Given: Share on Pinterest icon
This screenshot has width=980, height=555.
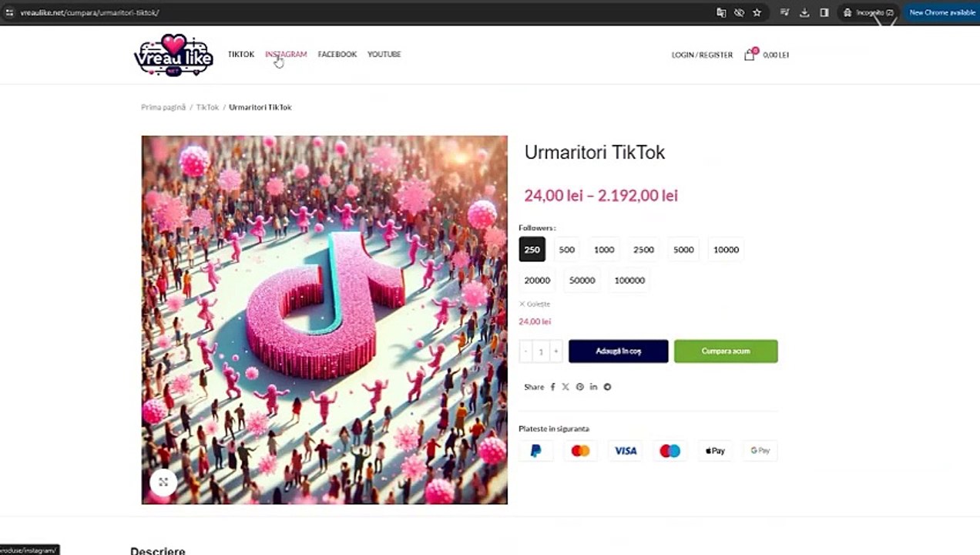Looking at the screenshot, I should pos(580,387).
